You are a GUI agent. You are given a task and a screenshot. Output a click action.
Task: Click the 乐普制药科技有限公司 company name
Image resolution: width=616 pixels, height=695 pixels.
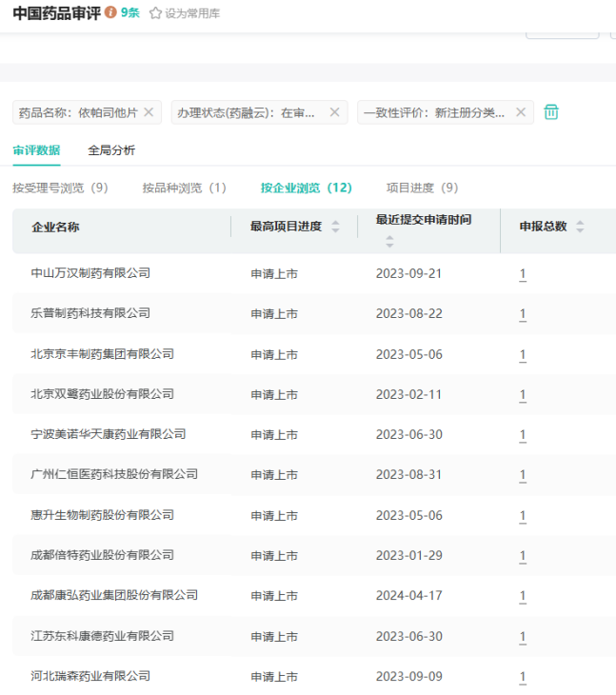[x=90, y=313]
